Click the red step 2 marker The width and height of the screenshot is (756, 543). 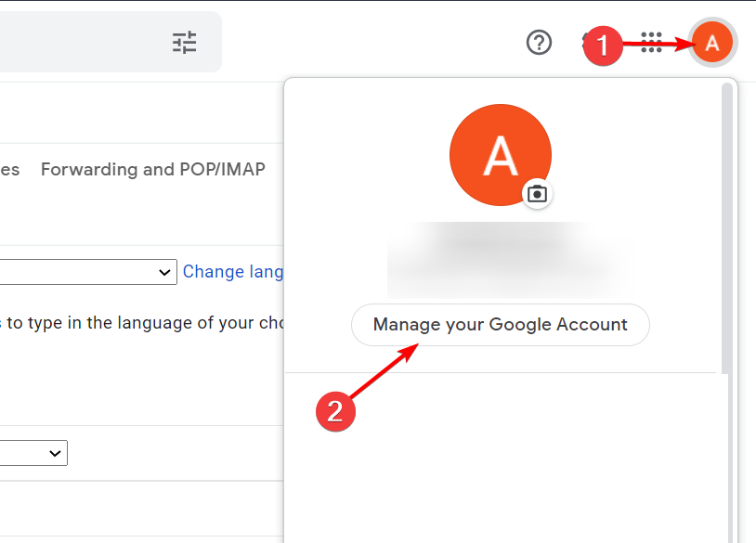click(x=335, y=411)
